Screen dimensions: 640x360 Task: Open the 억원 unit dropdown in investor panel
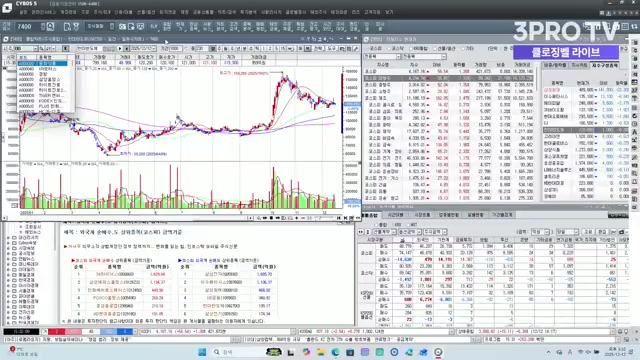pyautogui.click(x=547, y=232)
